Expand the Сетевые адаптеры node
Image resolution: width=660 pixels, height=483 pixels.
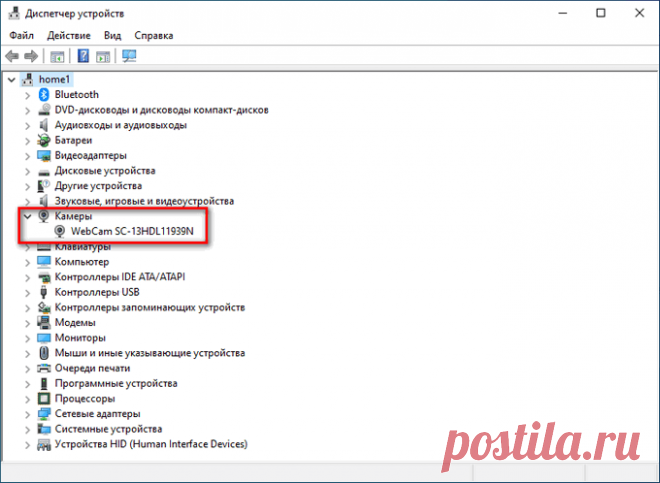pos(28,414)
